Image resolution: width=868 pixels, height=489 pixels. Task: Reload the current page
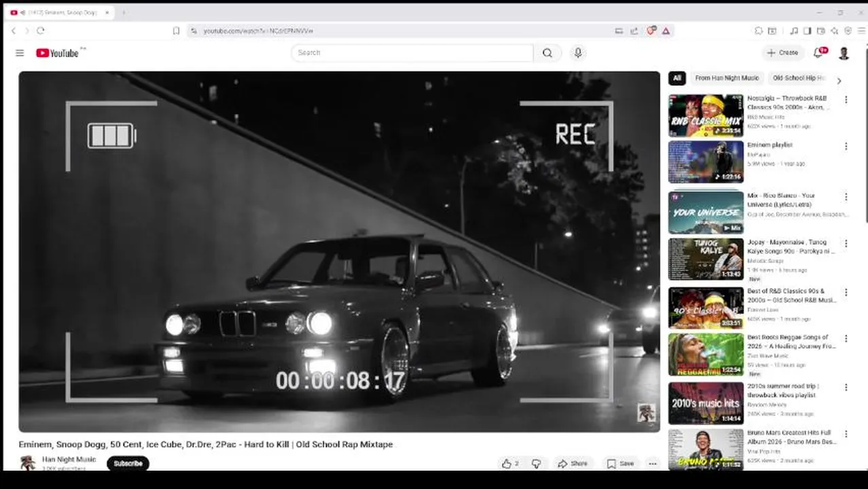[41, 31]
